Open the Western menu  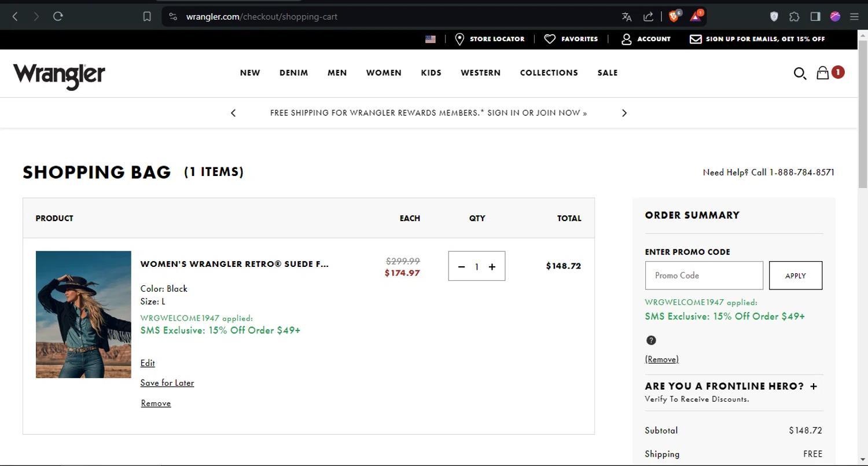480,72
